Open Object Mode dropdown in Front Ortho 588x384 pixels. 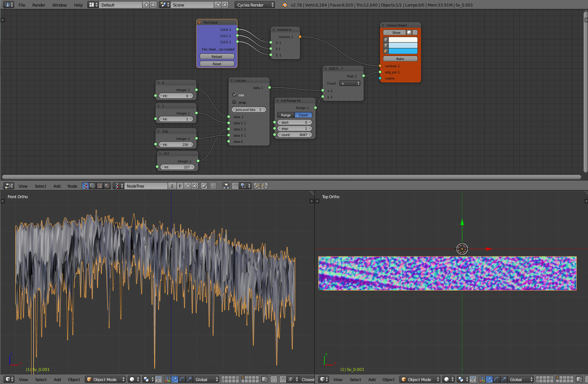click(x=105, y=379)
